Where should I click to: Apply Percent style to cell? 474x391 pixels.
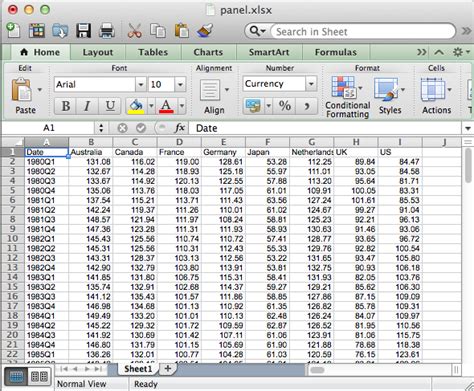click(285, 106)
